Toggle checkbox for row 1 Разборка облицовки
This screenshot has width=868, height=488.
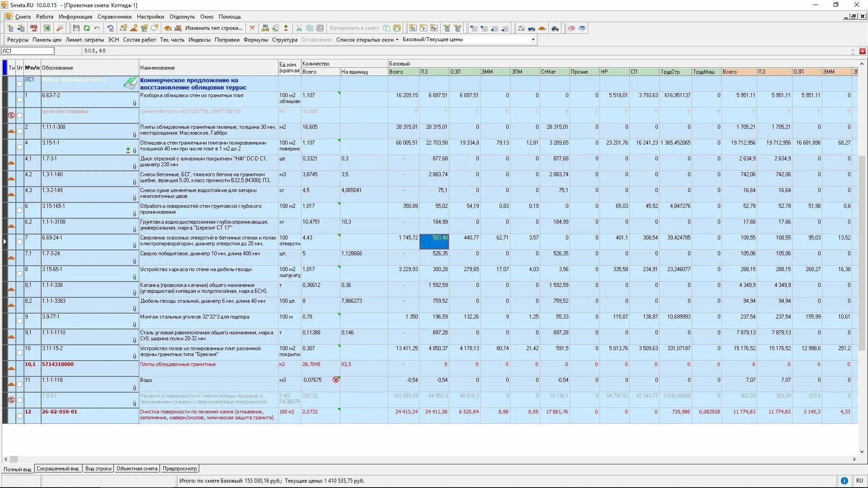[19, 99]
